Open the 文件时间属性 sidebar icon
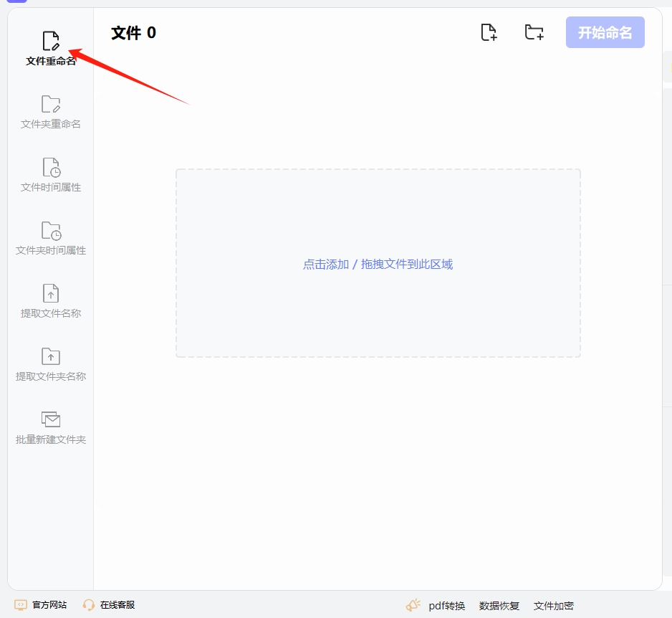This screenshot has height=618, width=672. [x=51, y=167]
